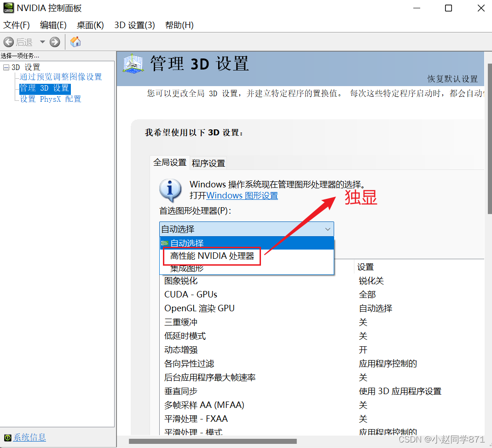Image resolution: width=492 pixels, height=448 pixels.
Task: Click 恢复默认设置 to restore defaults
Action: (x=452, y=79)
